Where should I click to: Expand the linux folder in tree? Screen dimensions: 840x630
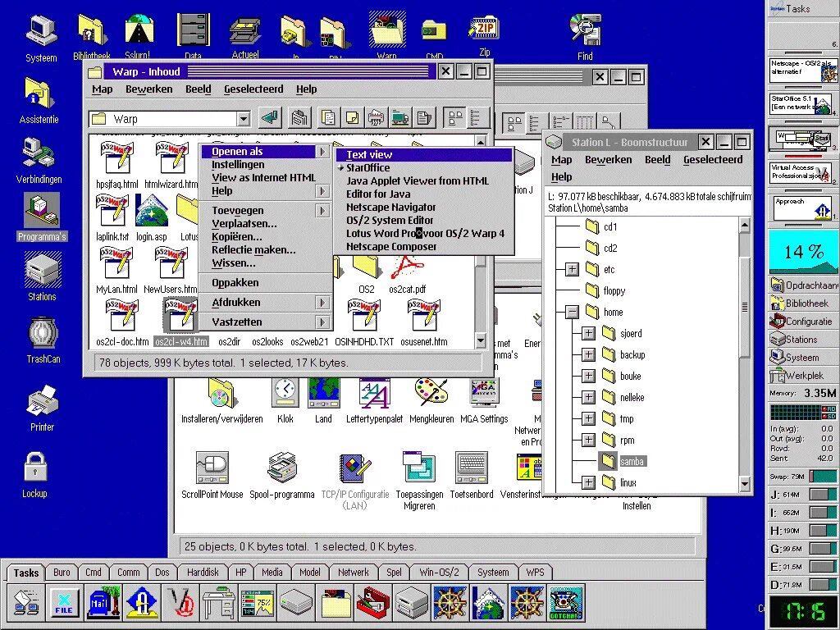pos(588,482)
